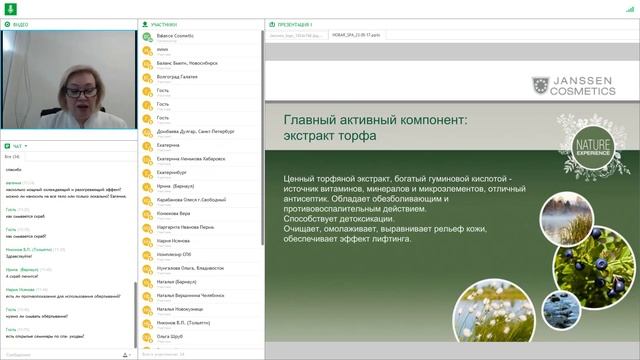
Task: Click the avatar beside Екатеринбург
Action: pos(147,174)
